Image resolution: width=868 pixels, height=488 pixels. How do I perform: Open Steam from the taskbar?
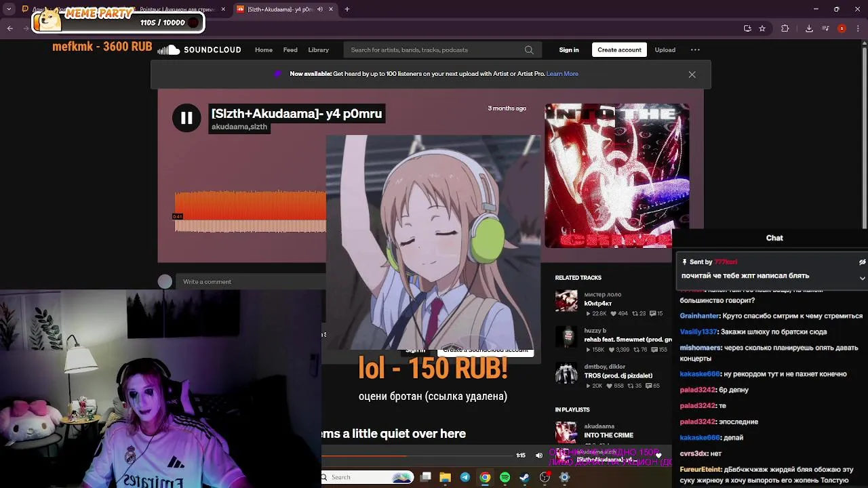[524, 477]
